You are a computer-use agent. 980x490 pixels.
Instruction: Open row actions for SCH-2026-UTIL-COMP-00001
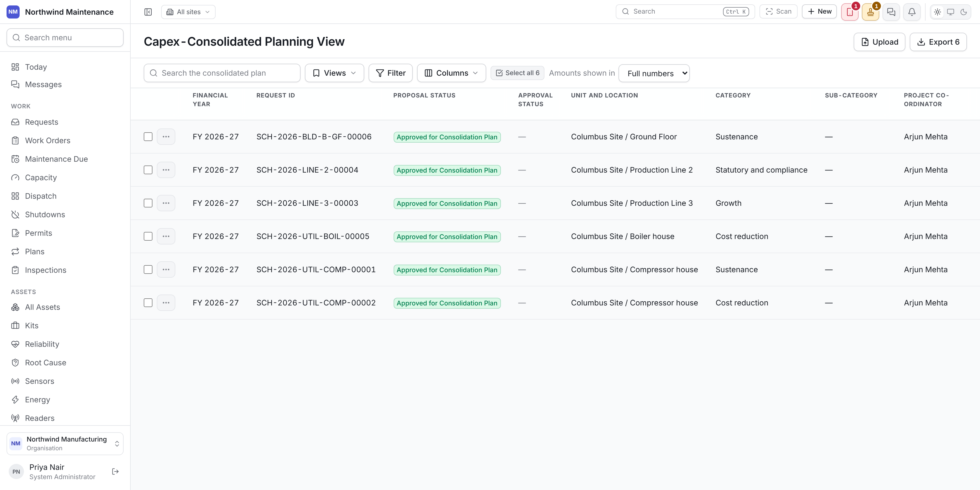tap(166, 269)
